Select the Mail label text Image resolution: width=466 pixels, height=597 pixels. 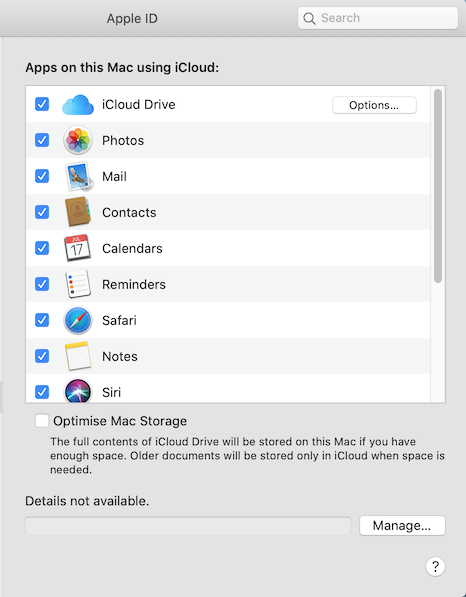coord(114,176)
